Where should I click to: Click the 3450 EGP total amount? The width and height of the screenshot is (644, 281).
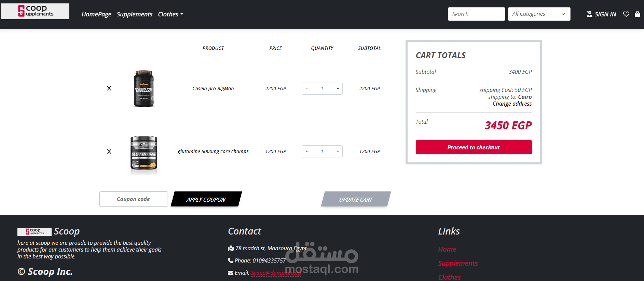508,125
